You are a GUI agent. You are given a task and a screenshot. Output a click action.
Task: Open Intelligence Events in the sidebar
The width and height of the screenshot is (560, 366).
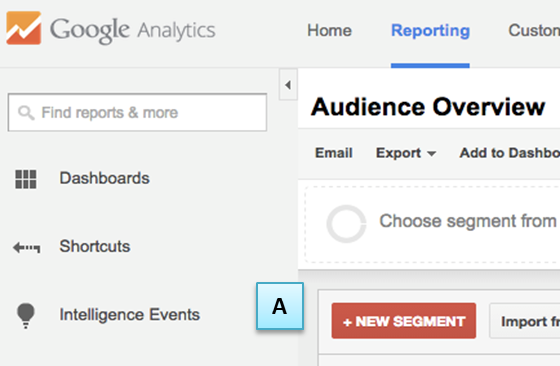[129, 315]
